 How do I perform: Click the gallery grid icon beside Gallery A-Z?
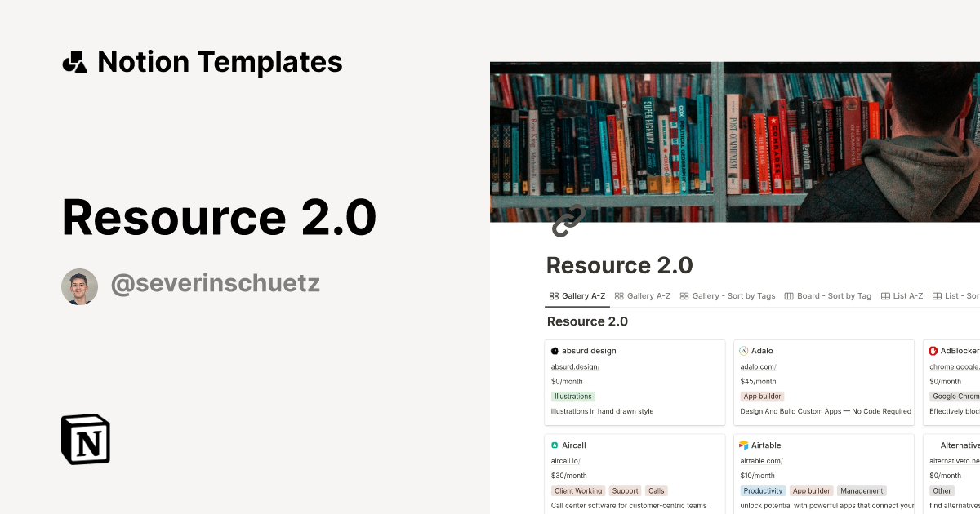(x=553, y=295)
